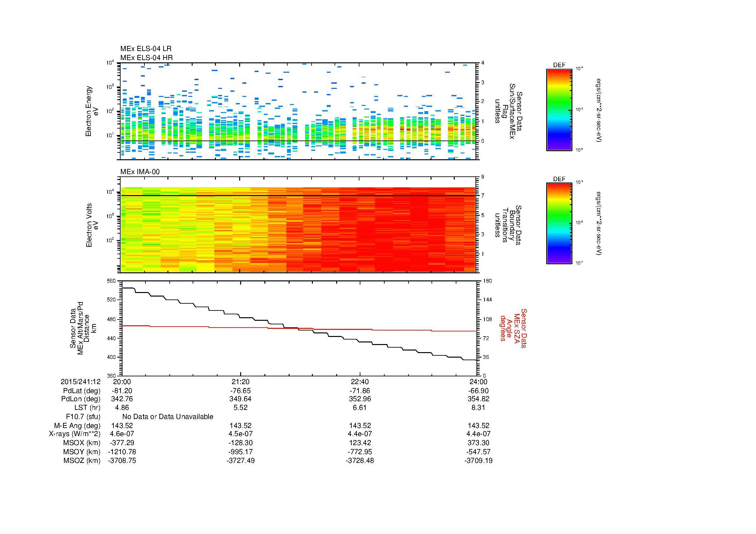Click the MEx ELS-04 LR plot title

146,49
